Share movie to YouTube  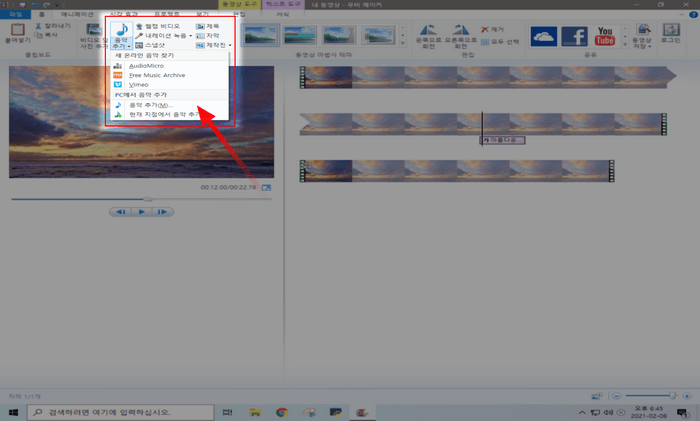[605, 36]
